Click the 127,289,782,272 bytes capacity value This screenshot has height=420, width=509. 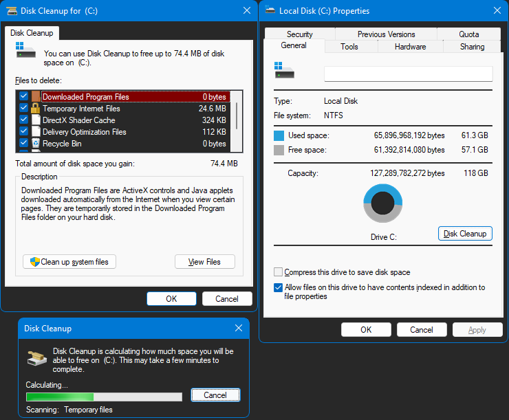click(x=407, y=173)
